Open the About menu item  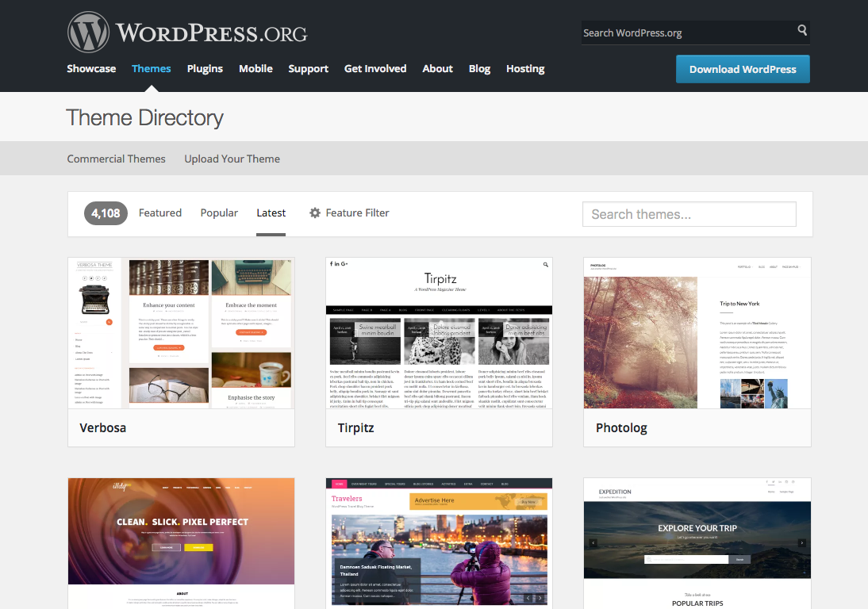437,68
